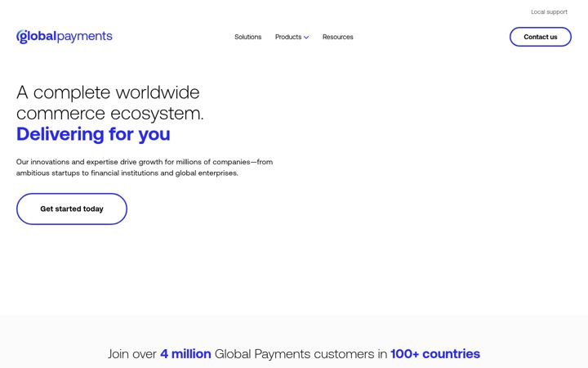Click the "4 million" highlighted text
Viewport: 588px width, 368px height.
[x=185, y=354]
